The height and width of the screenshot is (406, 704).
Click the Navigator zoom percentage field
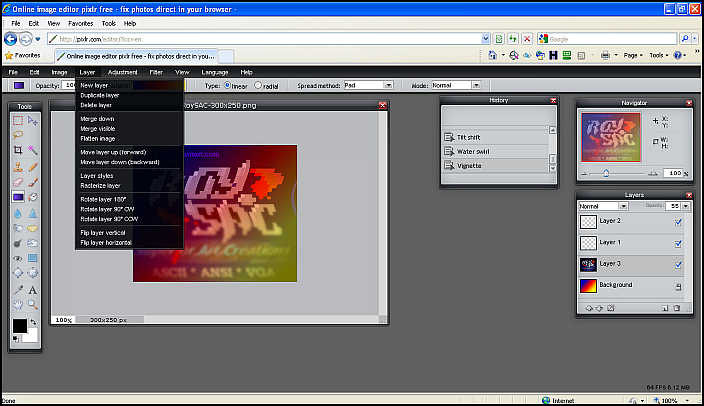click(x=673, y=173)
